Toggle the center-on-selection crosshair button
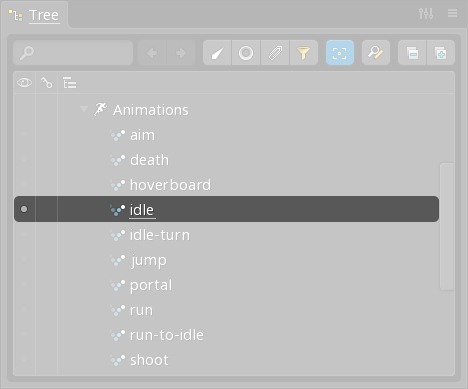The width and height of the screenshot is (468, 389). 340,53
